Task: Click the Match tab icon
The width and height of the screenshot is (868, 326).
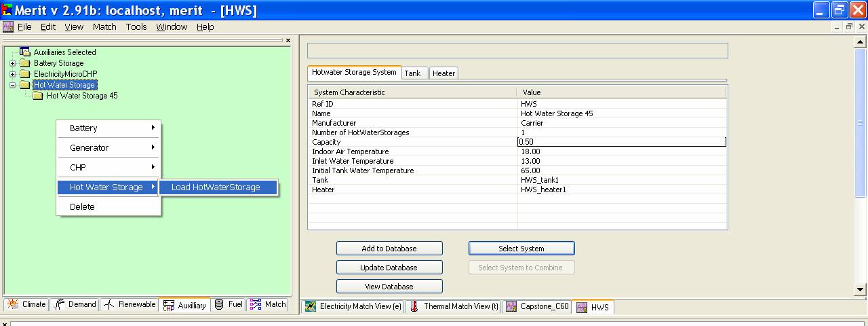Action: pyautogui.click(x=255, y=304)
